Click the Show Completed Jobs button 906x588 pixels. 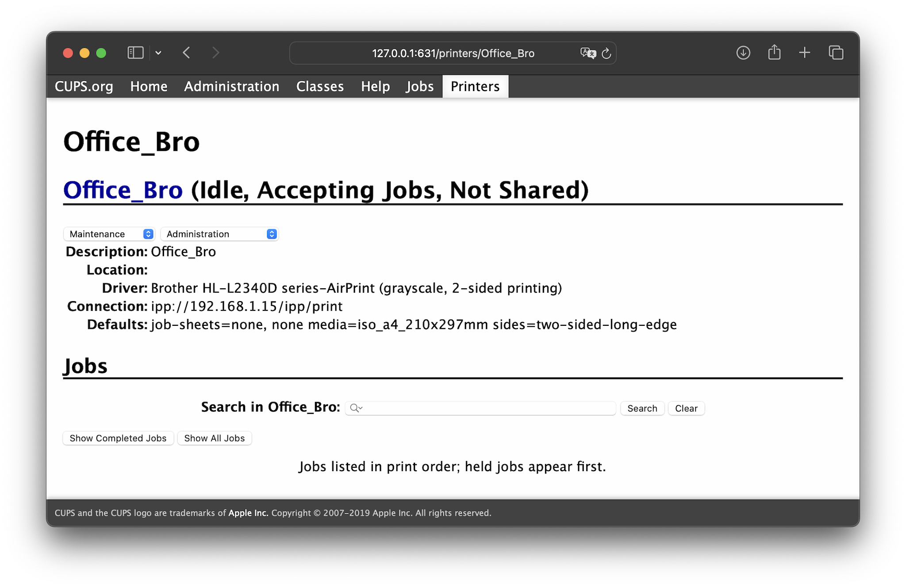(118, 438)
